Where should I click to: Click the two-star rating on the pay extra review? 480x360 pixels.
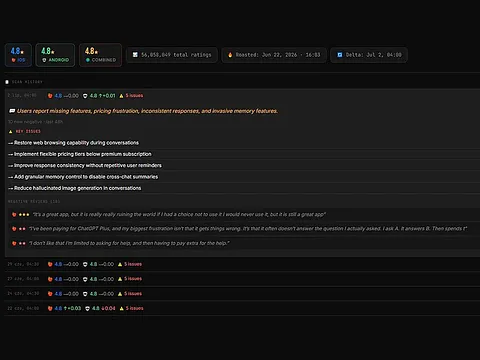22,243
